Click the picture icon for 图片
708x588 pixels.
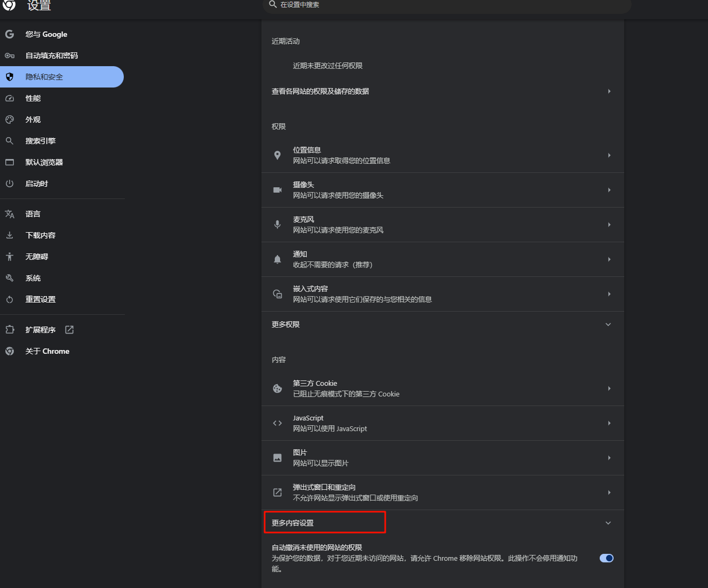(277, 458)
